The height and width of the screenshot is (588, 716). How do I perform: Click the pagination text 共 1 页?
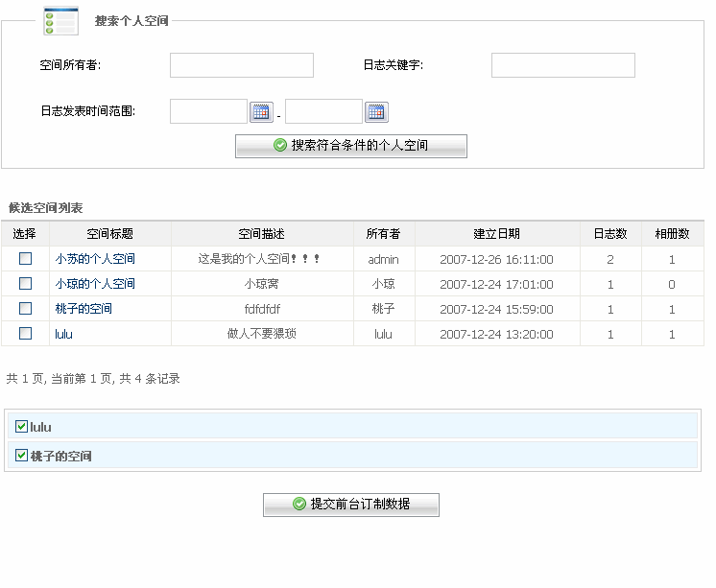coord(25,379)
